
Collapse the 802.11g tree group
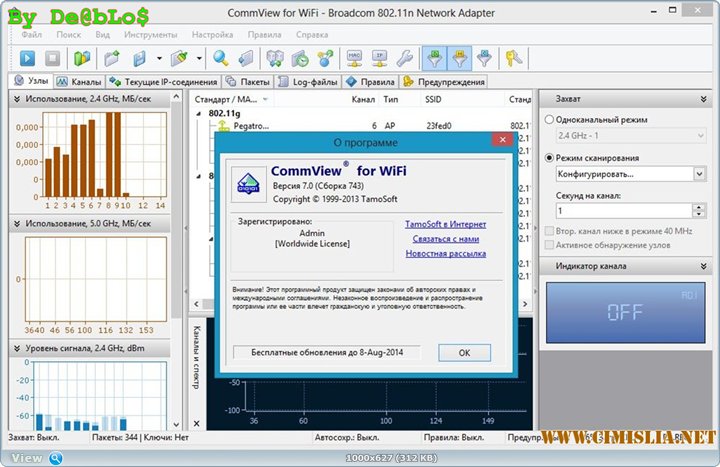[x=199, y=113]
